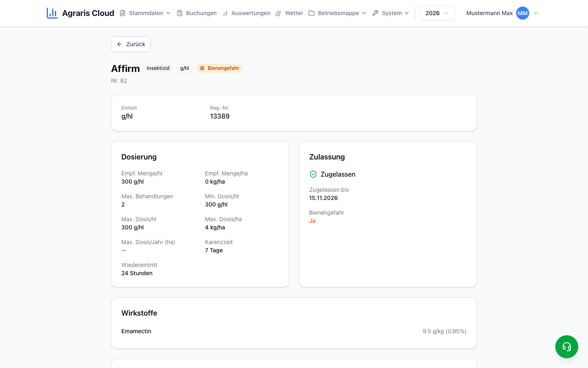The image size is (588, 368).
Task: Click the Max. Behandlungen value 2
Action: tap(123, 204)
